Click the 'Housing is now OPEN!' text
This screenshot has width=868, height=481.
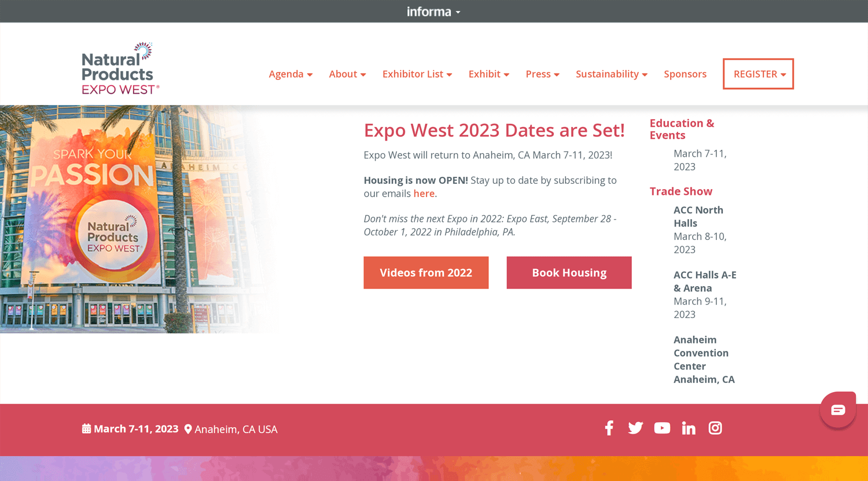(x=415, y=180)
